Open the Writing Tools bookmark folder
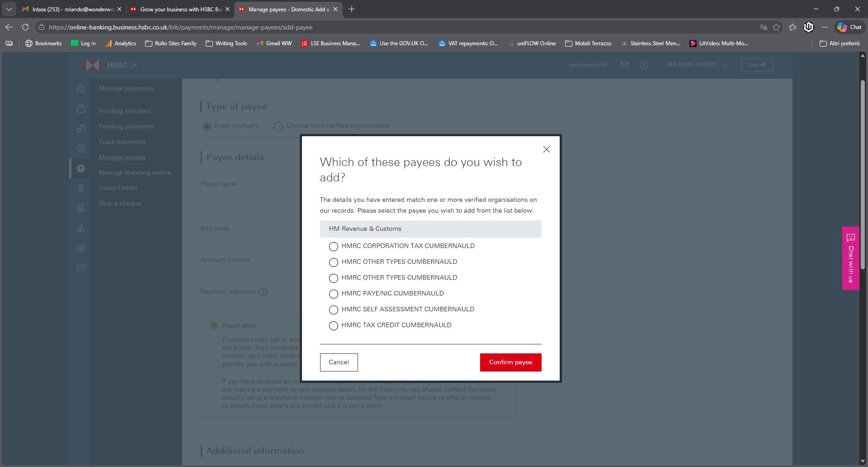868x467 pixels. click(x=226, y=43)
